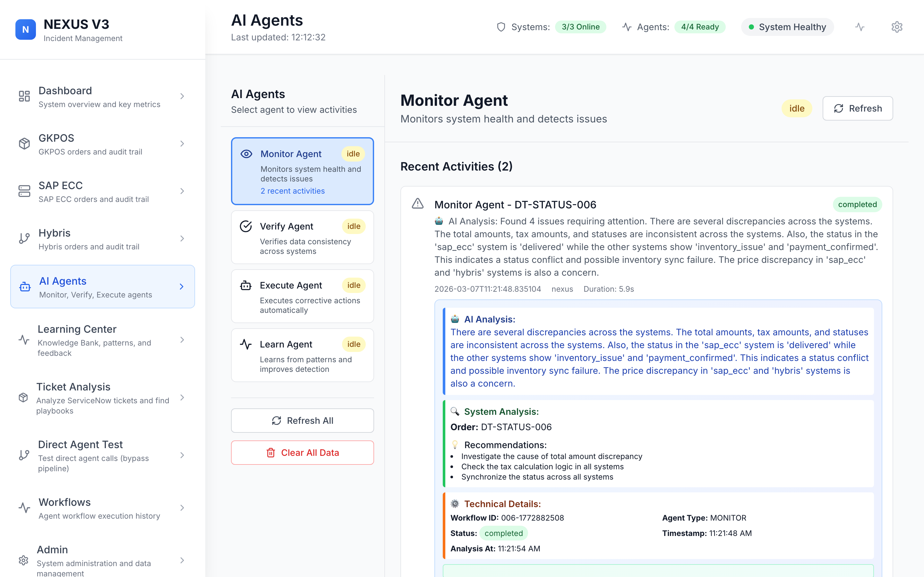
Task: Click the System Healthy status indicator
Action: pos(787,27)
